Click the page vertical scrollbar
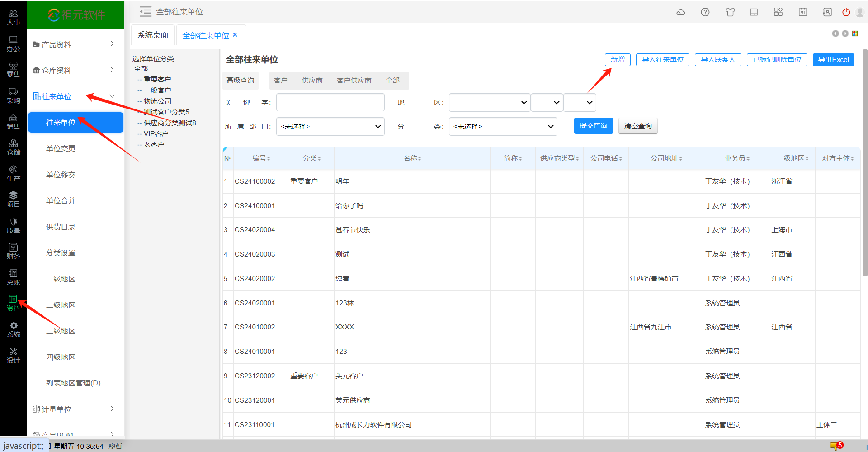Viewport: 868px width, 452px height. point(865,163)
